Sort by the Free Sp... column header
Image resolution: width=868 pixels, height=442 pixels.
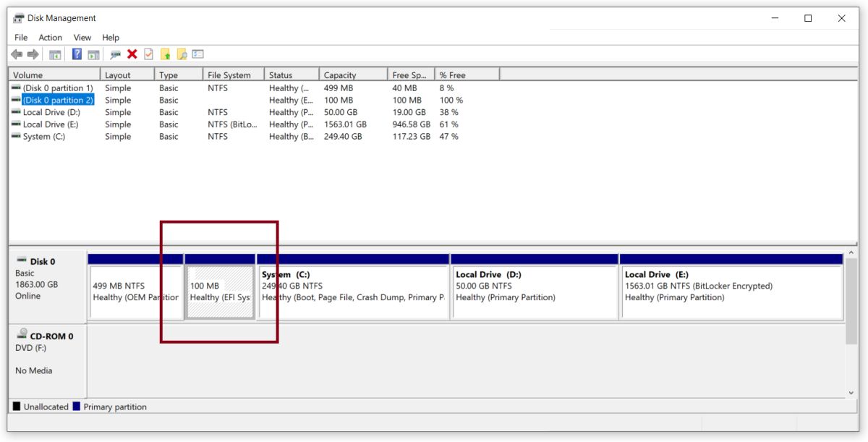[x=411, y=75]
